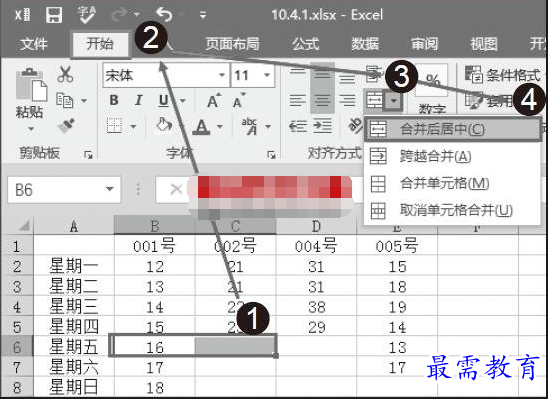Switch to the 开始 ribbon tab
The image size is (548, 399).
(x=100, y=44)
